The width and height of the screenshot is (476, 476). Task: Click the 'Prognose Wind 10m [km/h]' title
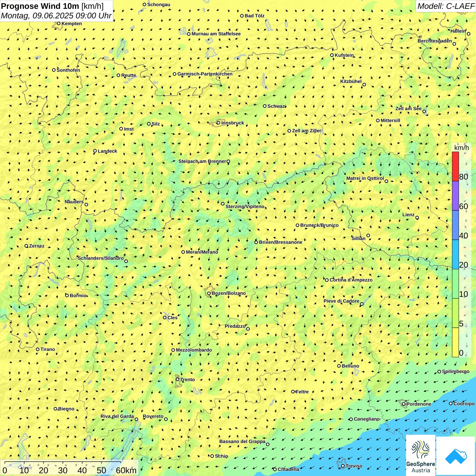tap(52, 6)
